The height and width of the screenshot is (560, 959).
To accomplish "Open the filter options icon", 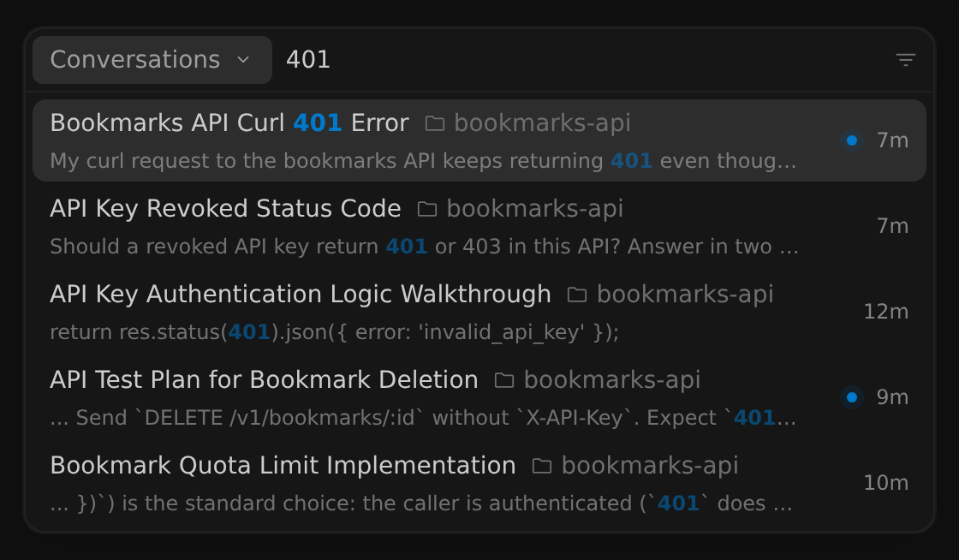I will [906, 60].
